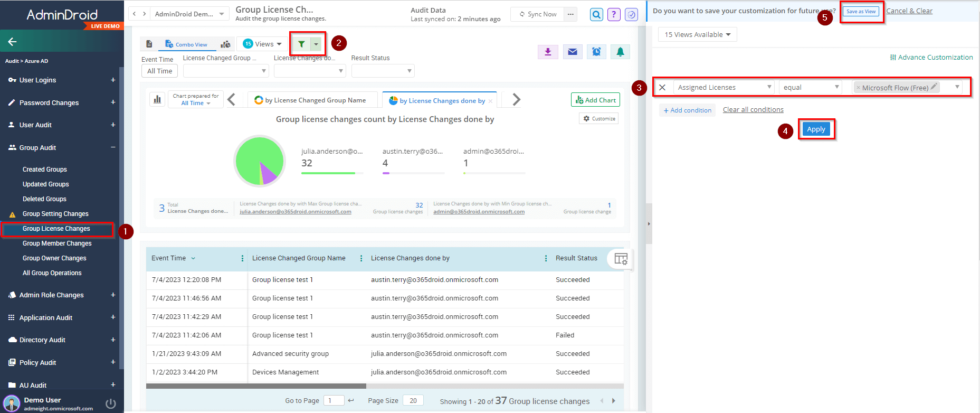Expand the User Logins section

(x=113, y=80)
